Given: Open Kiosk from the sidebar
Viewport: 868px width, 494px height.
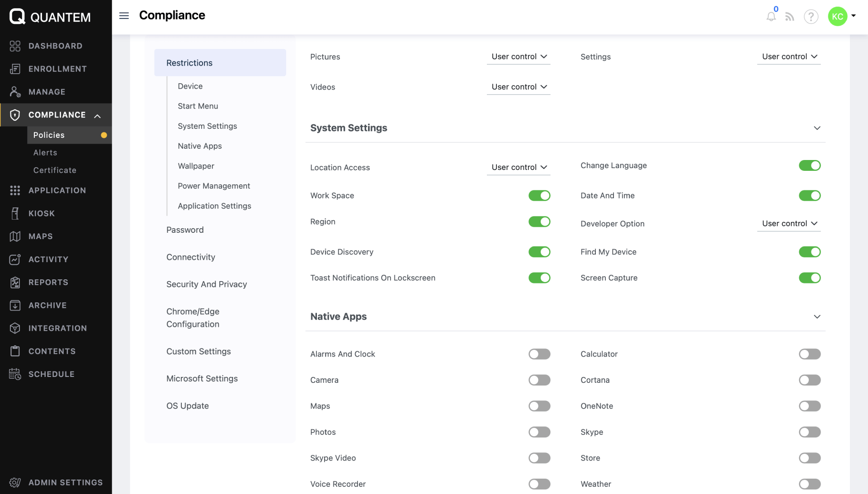Looking at the screenshot, I should tap(41, 213).
